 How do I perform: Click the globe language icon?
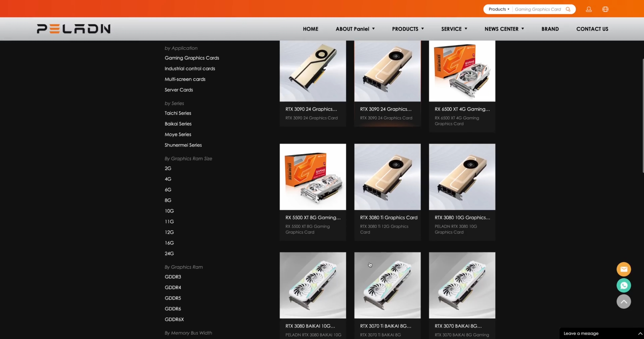tap(605, 9)
